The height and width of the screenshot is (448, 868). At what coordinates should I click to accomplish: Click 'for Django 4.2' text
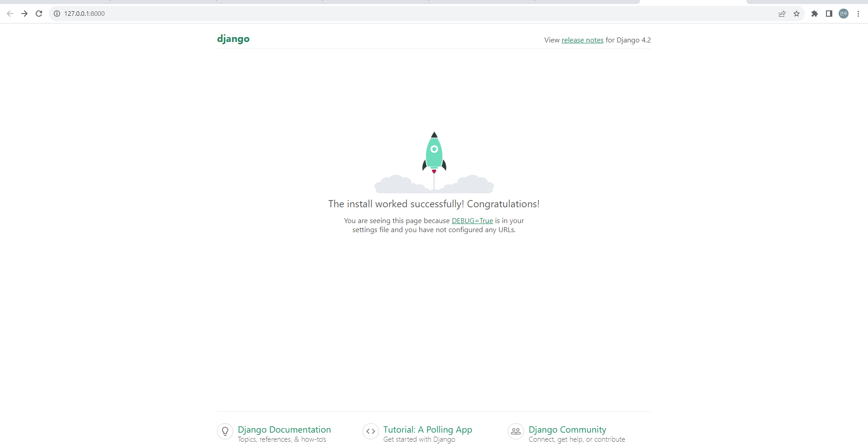point(628,40)
